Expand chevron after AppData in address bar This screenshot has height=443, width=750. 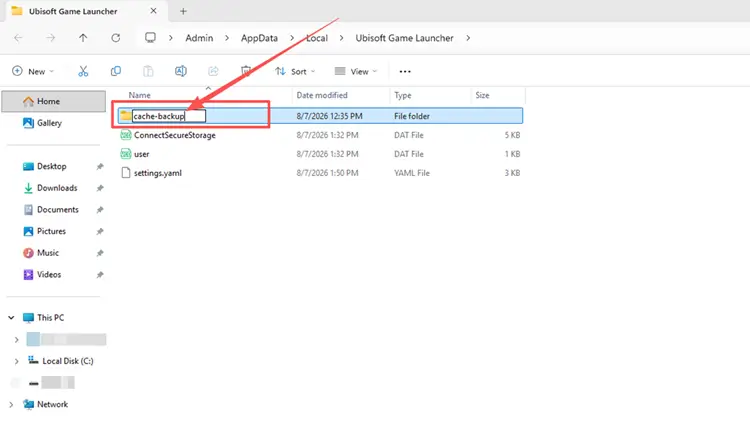click(292, 38)
